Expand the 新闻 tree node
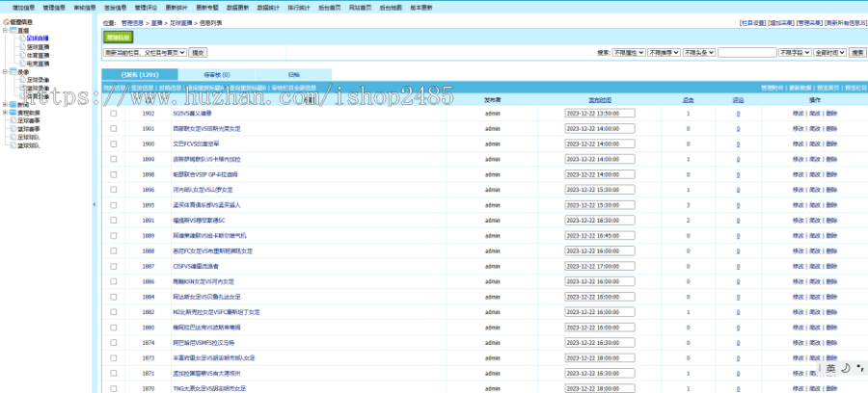Image resolution: width=868 pixels, height=393 pixels. click(x=5, y=104)
